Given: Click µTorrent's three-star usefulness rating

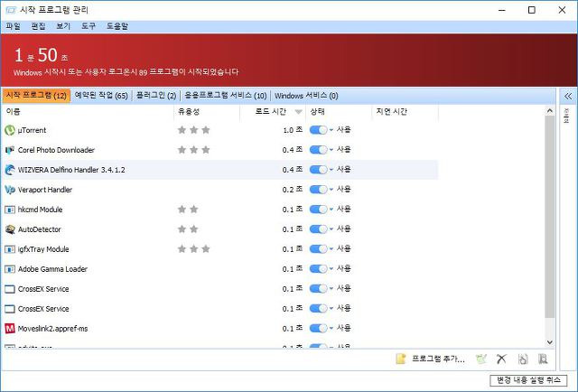Looking at the screenshot, I should (194, 130).
